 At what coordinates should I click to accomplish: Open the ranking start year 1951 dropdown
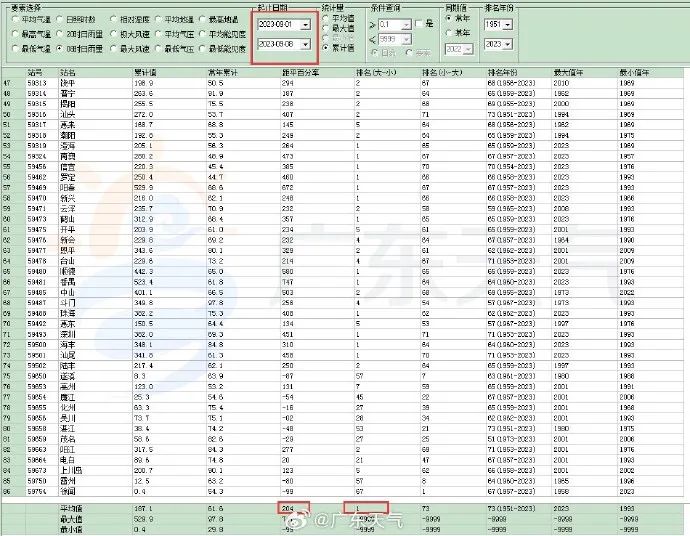(x=508, y=25)
